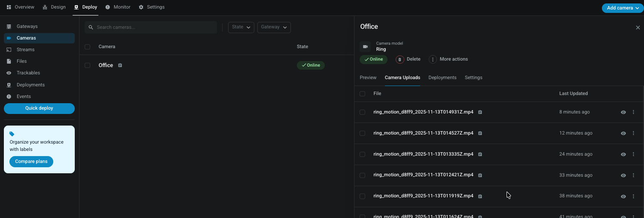Open the three-dot menu for file 011919Z.mp4
Viewport: 644px width, 218px height.
click(633, 196)
